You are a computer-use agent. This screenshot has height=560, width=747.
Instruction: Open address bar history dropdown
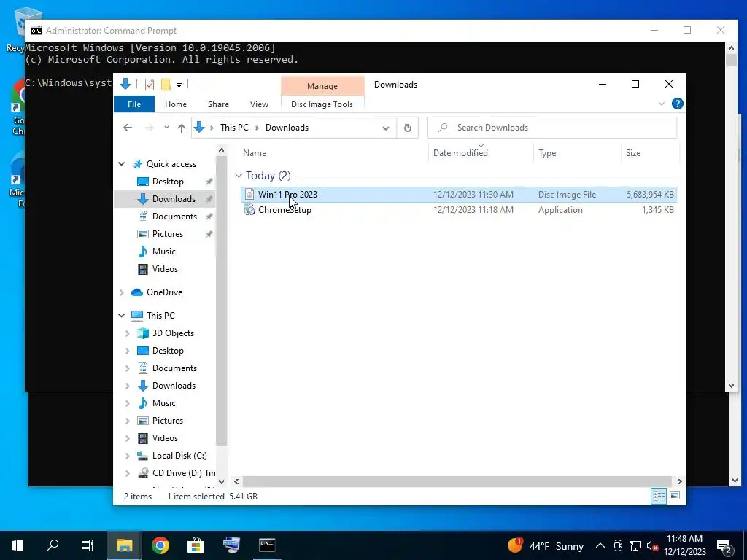[x=386, y=128]
